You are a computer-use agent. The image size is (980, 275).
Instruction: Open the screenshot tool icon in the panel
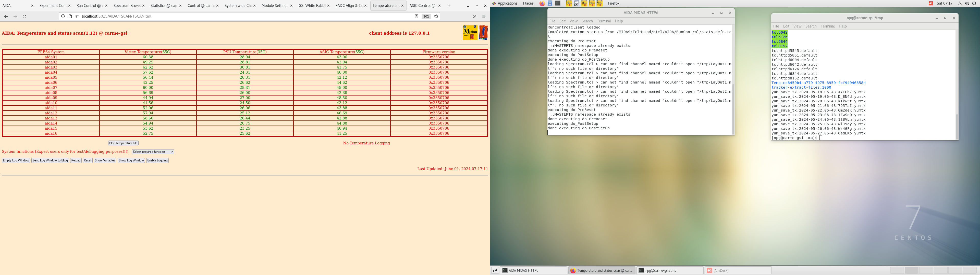577,3
